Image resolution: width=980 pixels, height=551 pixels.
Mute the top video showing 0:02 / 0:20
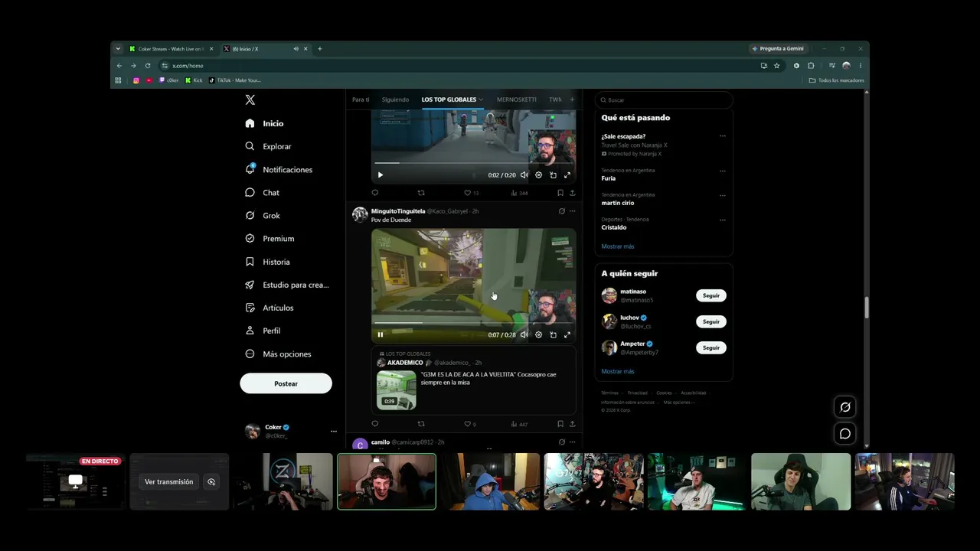524,174
